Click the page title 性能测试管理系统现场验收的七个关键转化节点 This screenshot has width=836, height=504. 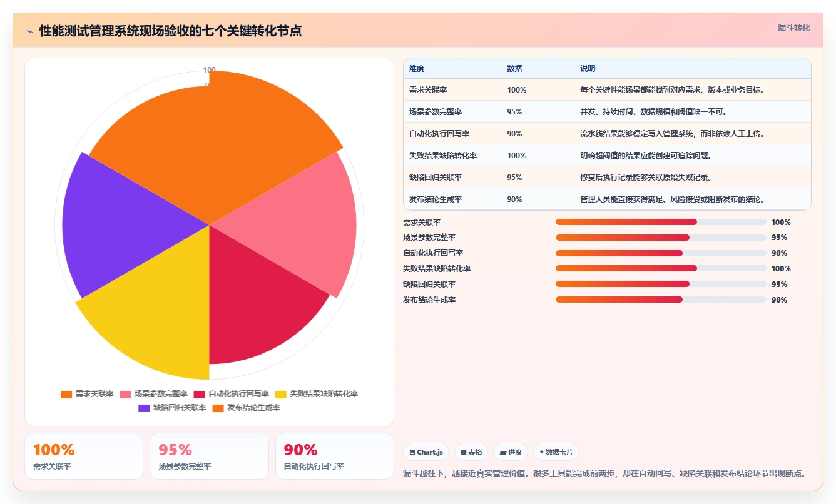click(170, 31)
